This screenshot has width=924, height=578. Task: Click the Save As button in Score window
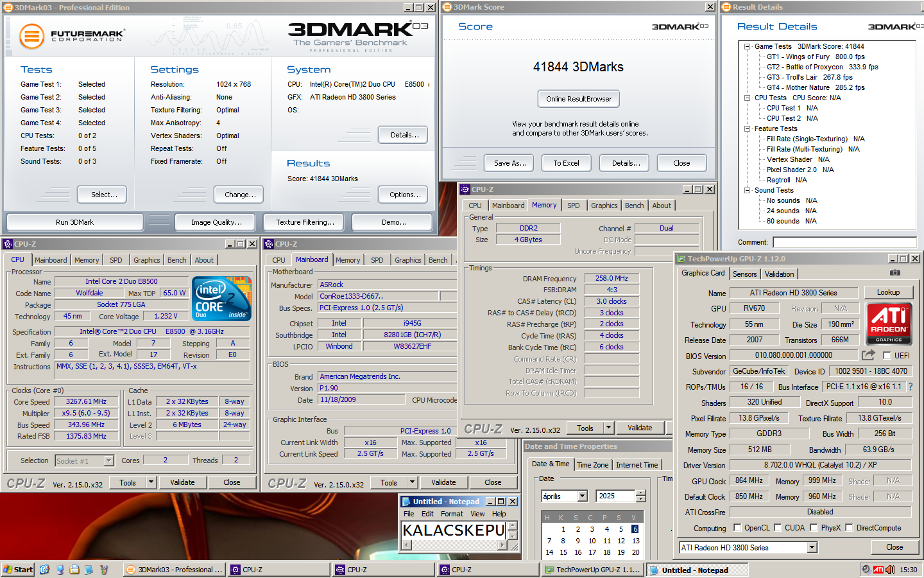coord(510,163)
